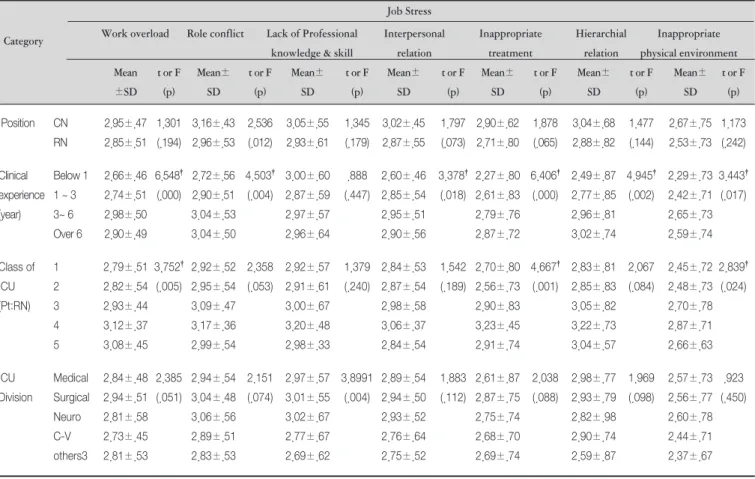
Task: Select clinical experience knowledge p-value "(.447)"
Action: [357, 195]
